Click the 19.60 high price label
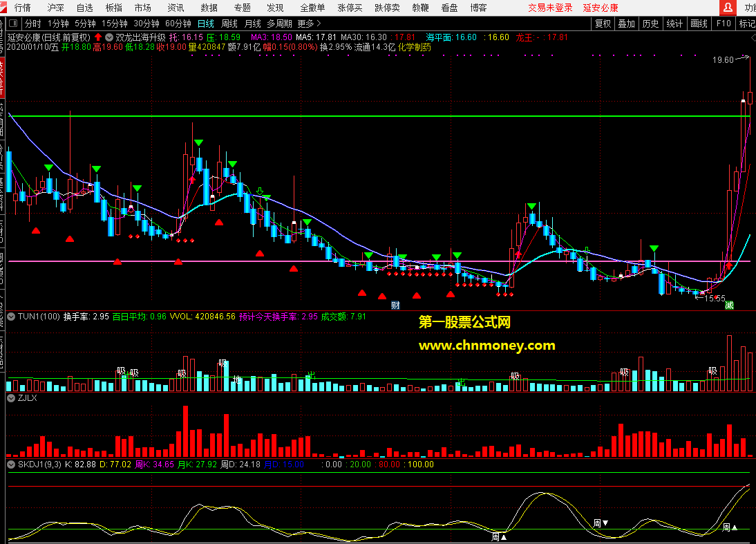Image resolution: width=756 pixels, height=544 pixels. click(723, 60)
